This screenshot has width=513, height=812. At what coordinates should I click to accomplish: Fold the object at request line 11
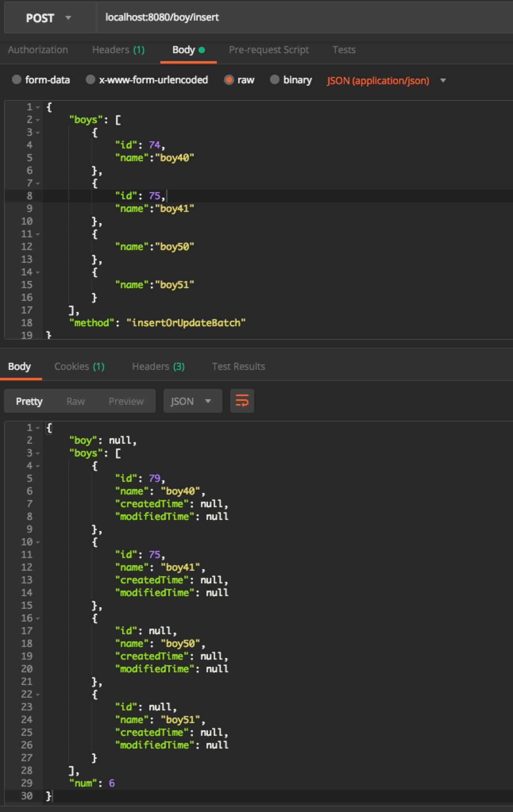click(x=38, y=235)
